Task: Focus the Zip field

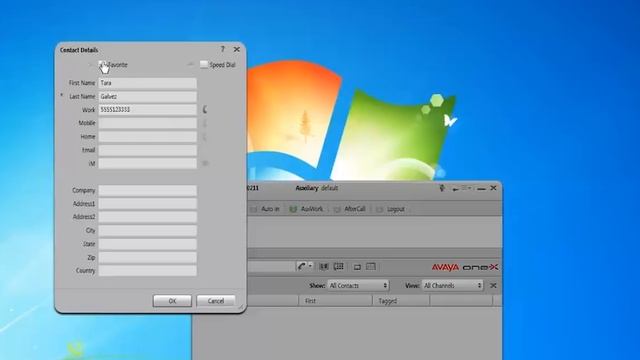Action: click(147, 258)
